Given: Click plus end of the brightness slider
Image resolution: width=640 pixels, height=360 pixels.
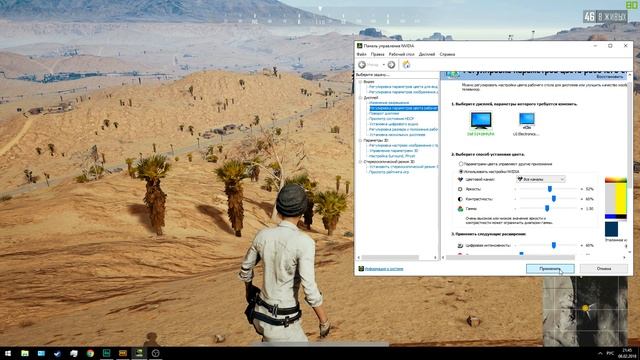Looking at the screenshot, I should tap(582, 189).
